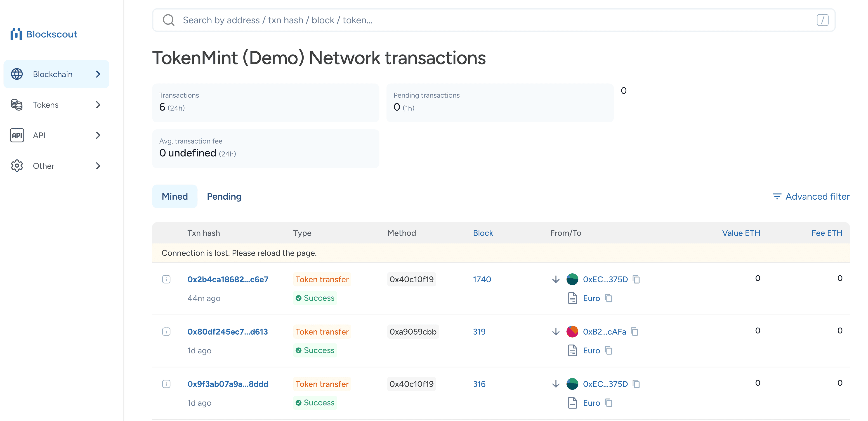The width and height of the screenshot is (868, 421).
Task: Open block 316
Action: coord(479,384)
